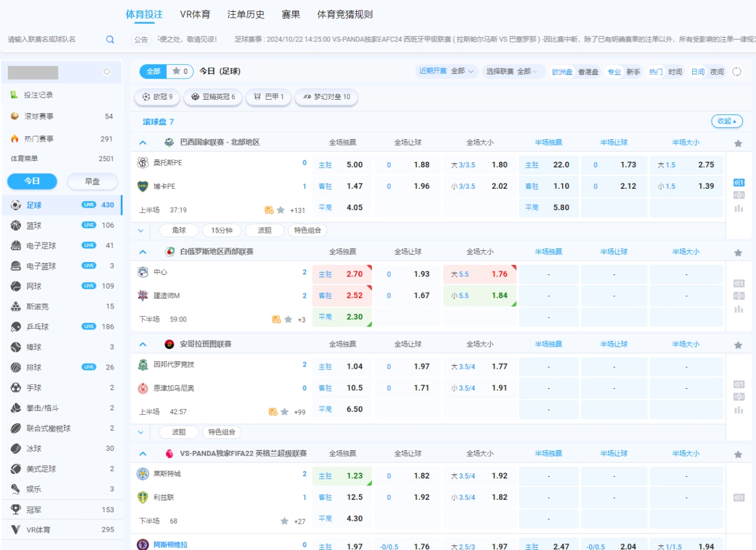
Task: Select 网球 sport in sidebar
Action: click(62, 286)
